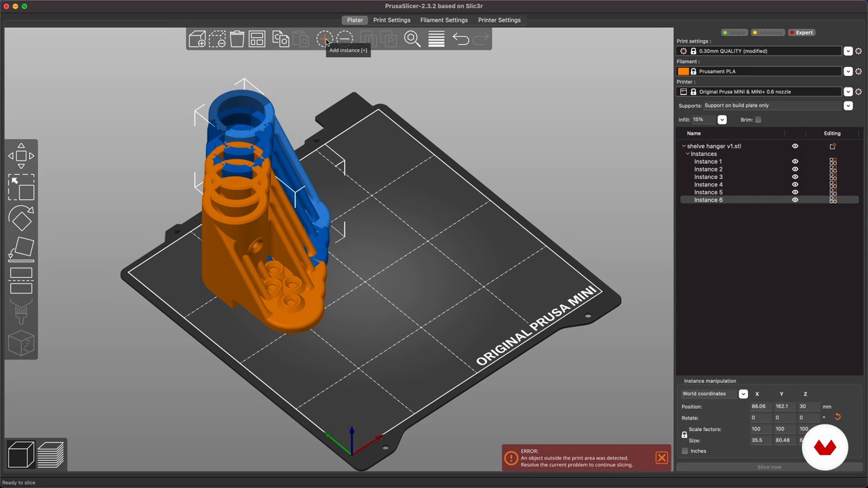Toggle visibility of Instance 5
868x488 pixels.
795,192
